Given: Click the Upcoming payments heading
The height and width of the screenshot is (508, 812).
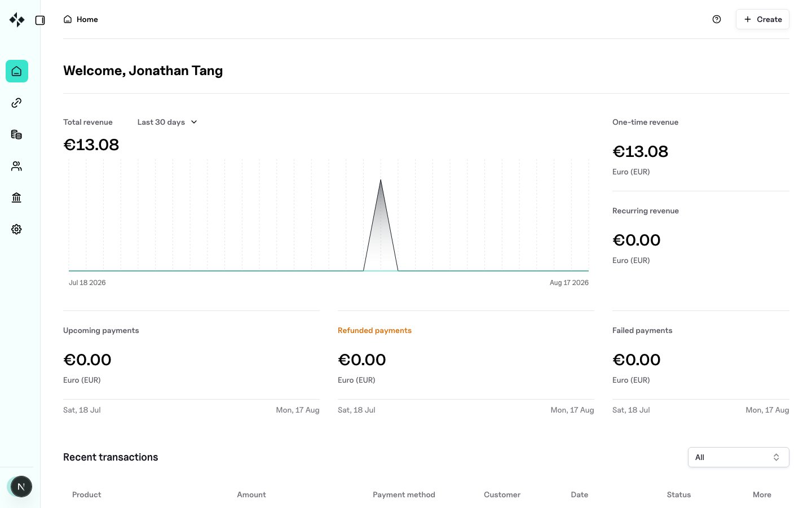Looking at the screenshot, I should (x=101, y=331).
